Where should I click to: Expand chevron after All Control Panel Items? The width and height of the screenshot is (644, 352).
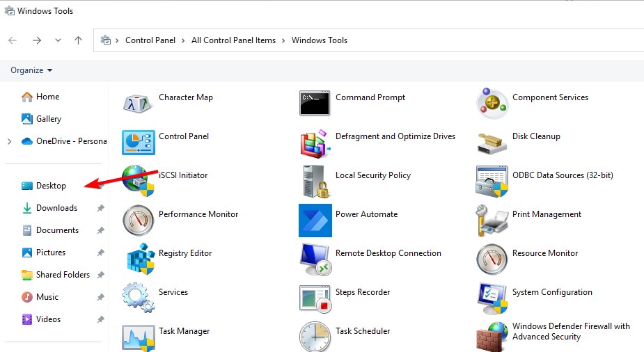pos(283,40)
